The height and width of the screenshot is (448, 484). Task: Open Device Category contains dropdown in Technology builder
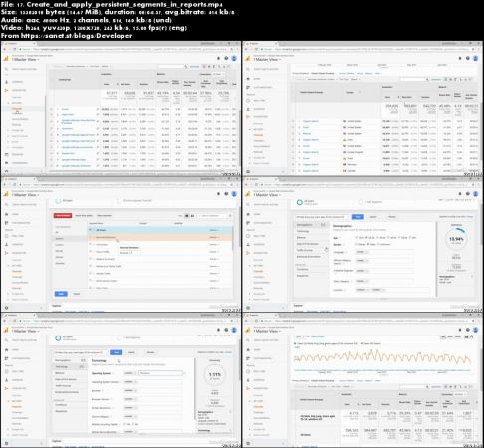pos(130,416)
